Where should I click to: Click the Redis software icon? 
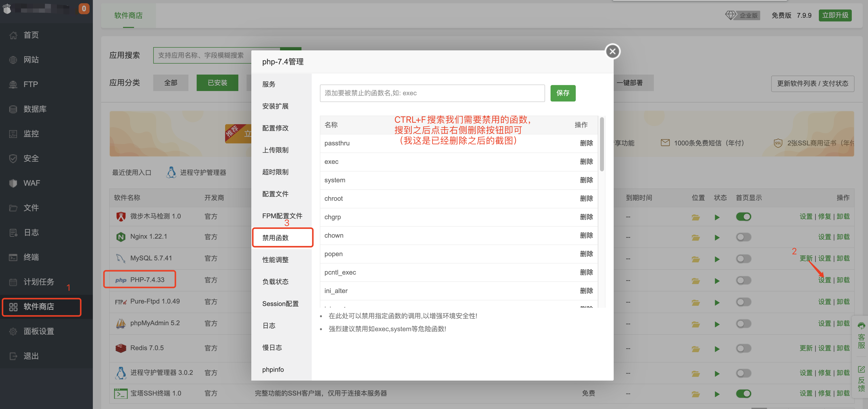(x=121, y=348)
